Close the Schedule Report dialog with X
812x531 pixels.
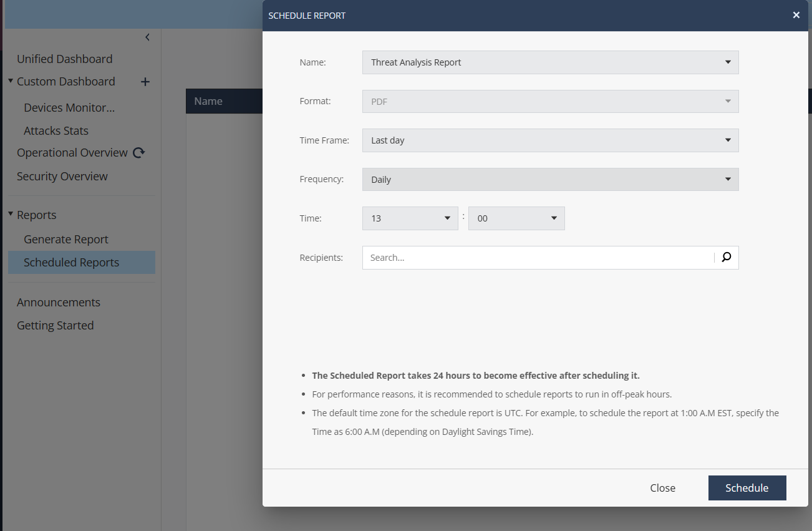tap(796, 16)
